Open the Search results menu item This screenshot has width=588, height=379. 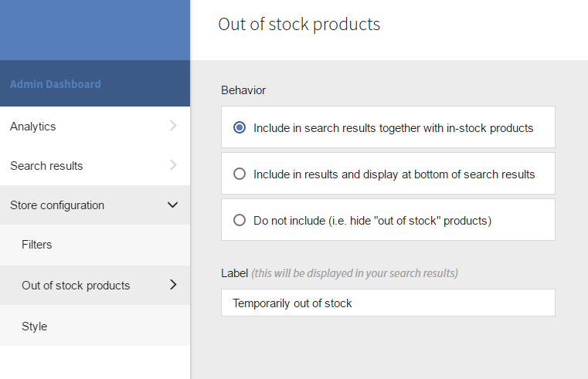(46, 166)
